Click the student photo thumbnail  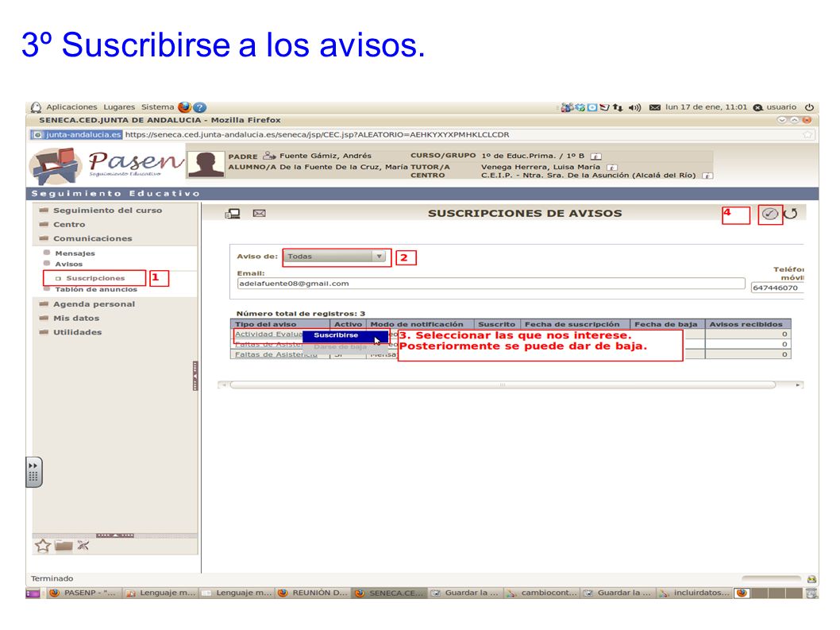coord(206,164)
